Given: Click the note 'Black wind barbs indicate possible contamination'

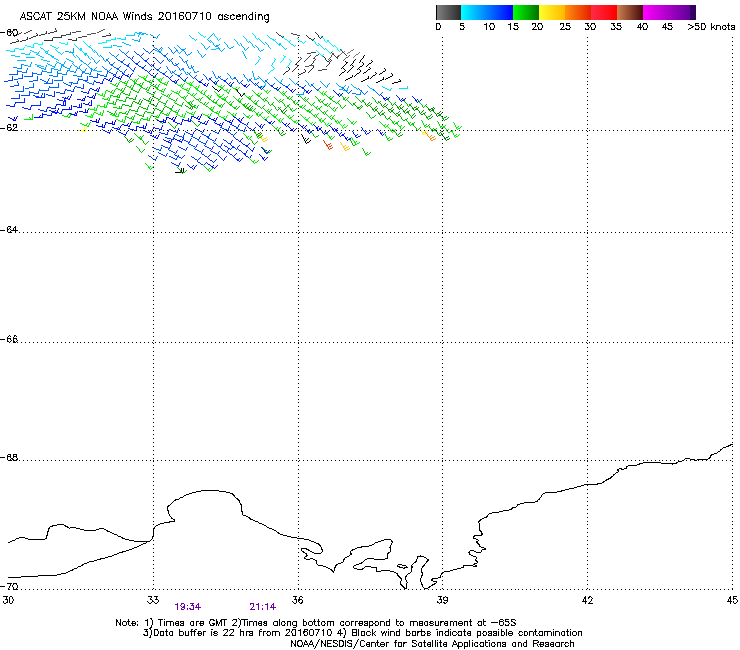Looking at the screenshot, I should [466, 633].
